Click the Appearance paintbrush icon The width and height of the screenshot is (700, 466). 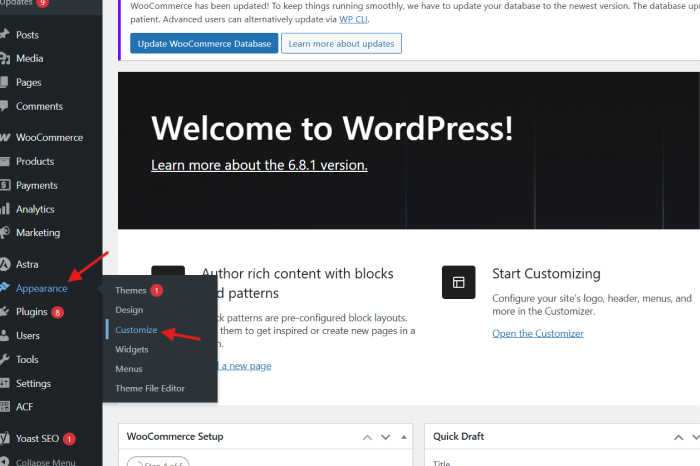pos(4,288)
